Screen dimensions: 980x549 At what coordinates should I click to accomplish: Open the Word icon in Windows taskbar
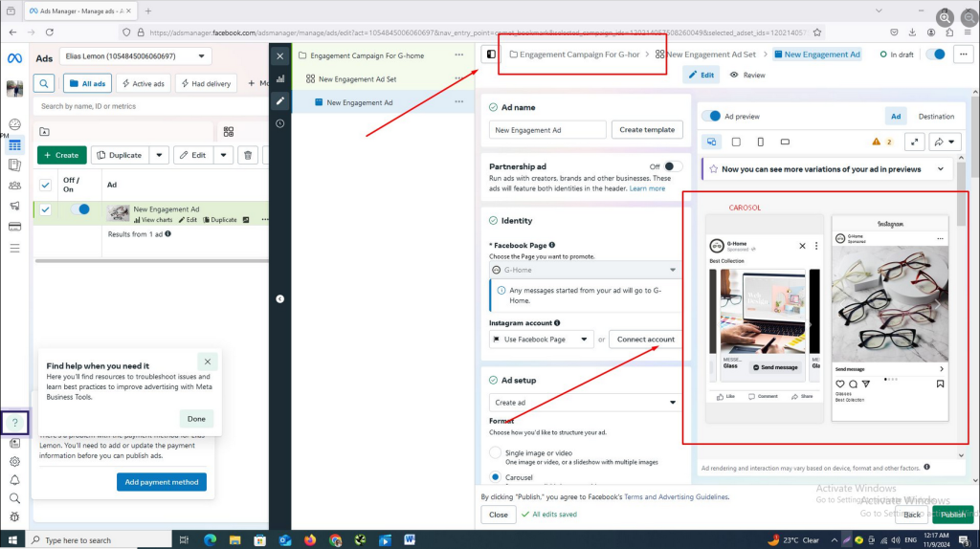(410, 539)
